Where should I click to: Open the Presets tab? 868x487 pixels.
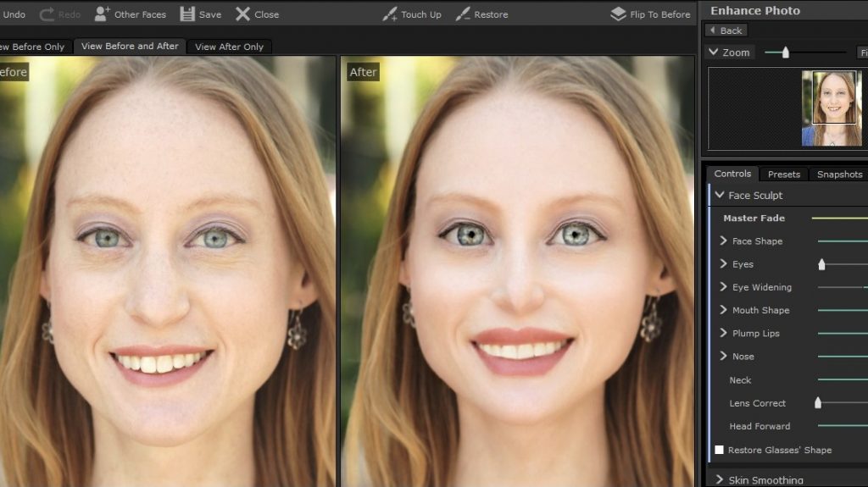[x=783, y=174]
